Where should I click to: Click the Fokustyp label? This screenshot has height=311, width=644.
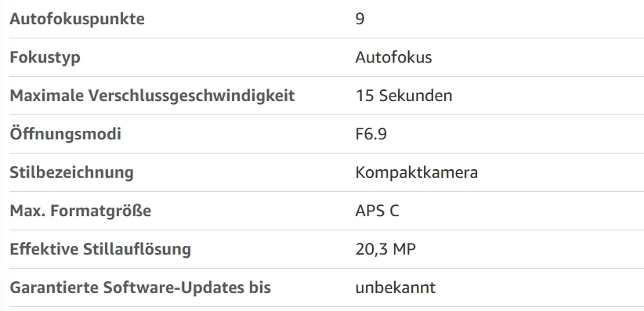click(x=45, y=57)
